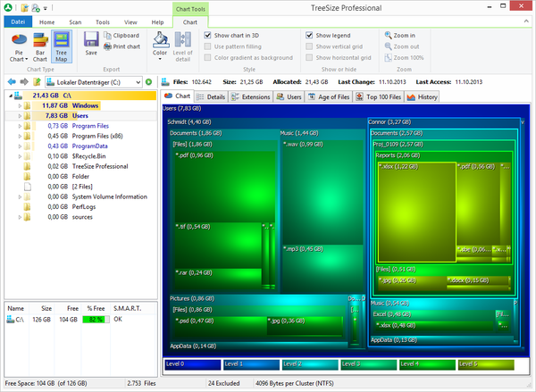Click the [2 Files] document icon
This screenshot has width=536, height=392.
[28, 187]
